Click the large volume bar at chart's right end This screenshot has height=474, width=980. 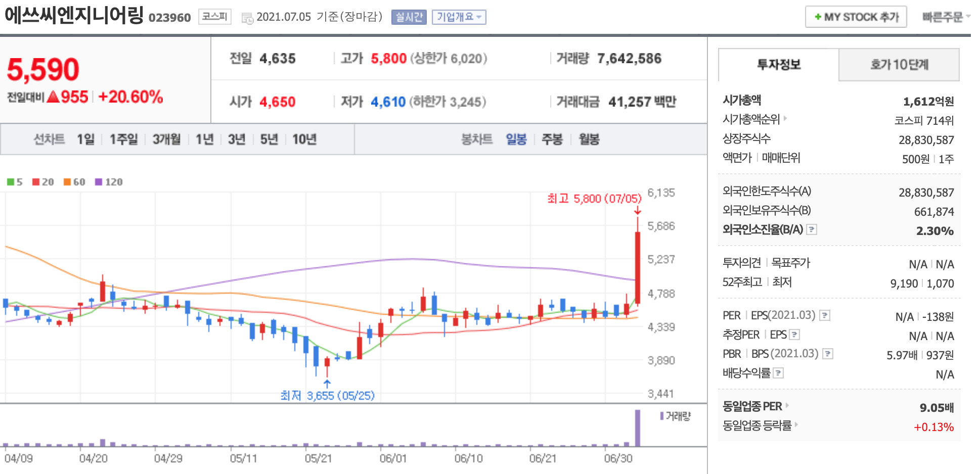[x=637, y=428]
